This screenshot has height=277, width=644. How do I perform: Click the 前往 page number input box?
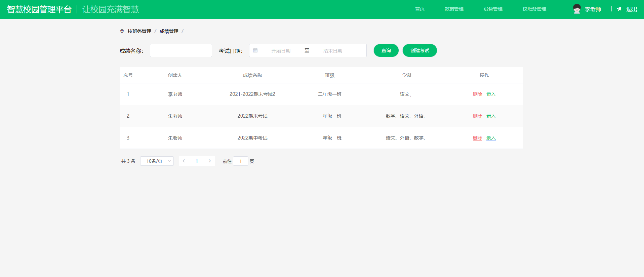pos(241,161)
